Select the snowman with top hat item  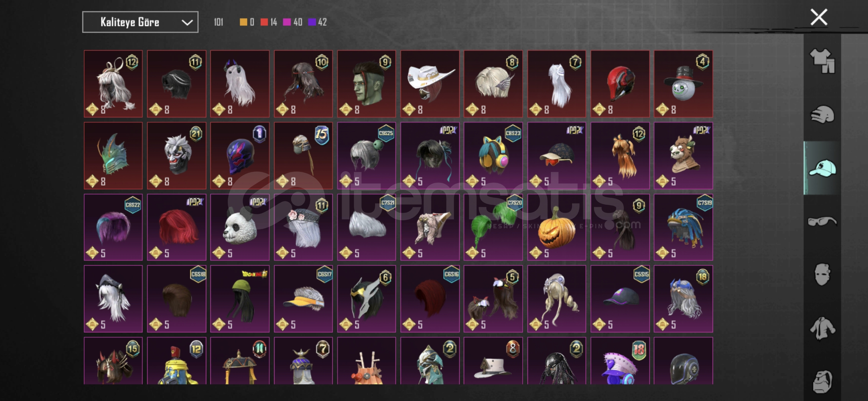click(683, 84)
